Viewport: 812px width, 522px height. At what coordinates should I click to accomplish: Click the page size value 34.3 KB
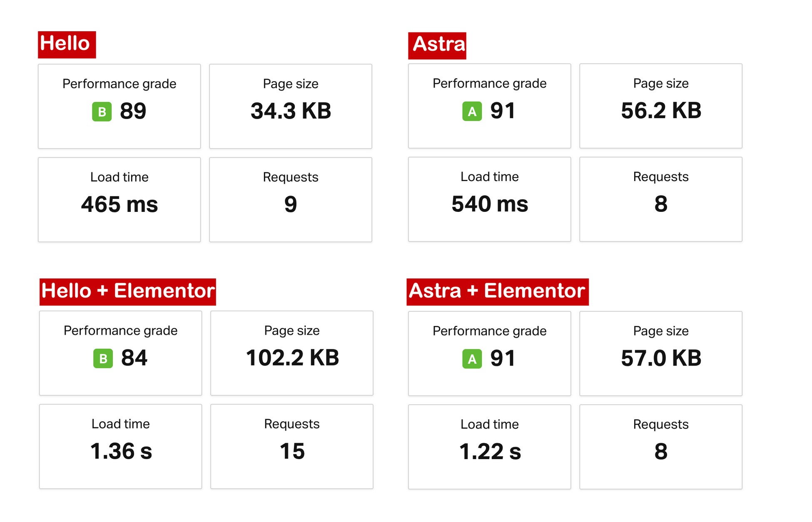click(291, 111)
